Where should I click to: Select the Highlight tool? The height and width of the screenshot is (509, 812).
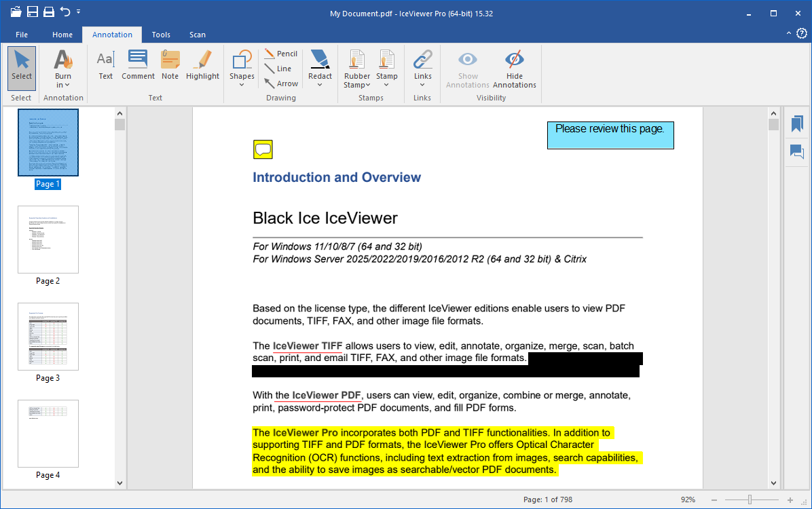[x=202, y=65]
